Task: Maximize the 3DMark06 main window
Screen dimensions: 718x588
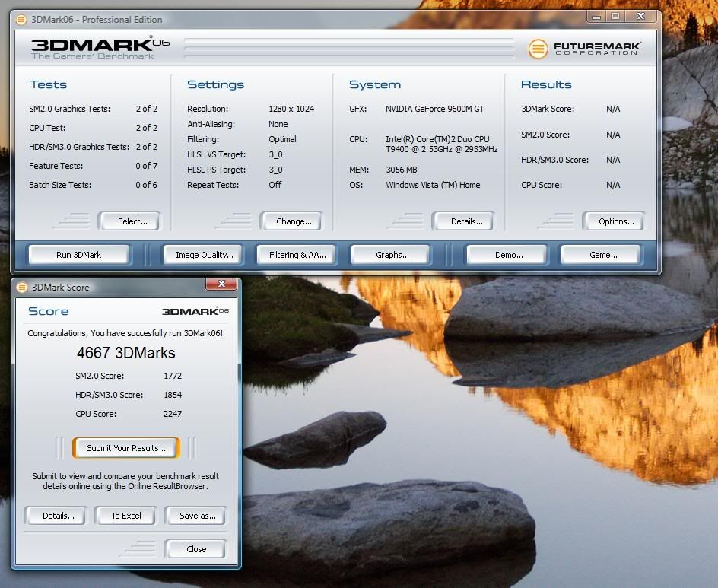Action: (615, 17)
